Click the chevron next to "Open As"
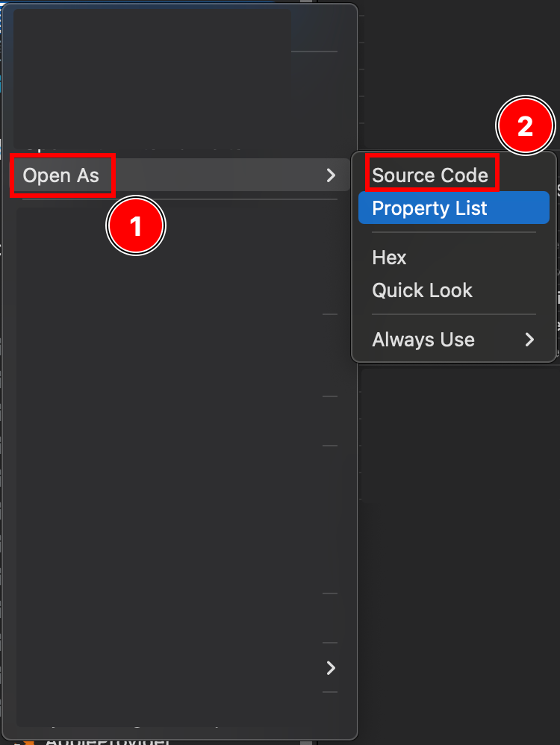560x745 pixels. coord(330,175)
